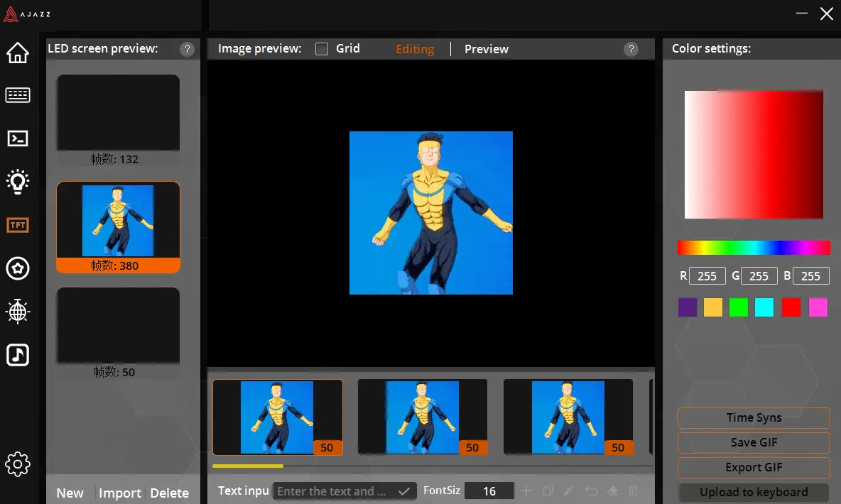
Task: Click the Import button
Action: click(119, 493)
